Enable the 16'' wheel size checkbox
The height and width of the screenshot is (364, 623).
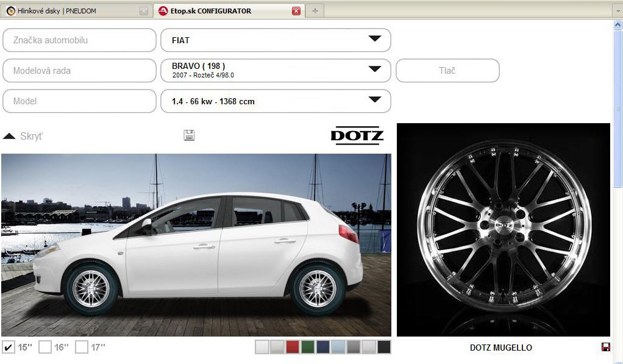click(44, 348)
